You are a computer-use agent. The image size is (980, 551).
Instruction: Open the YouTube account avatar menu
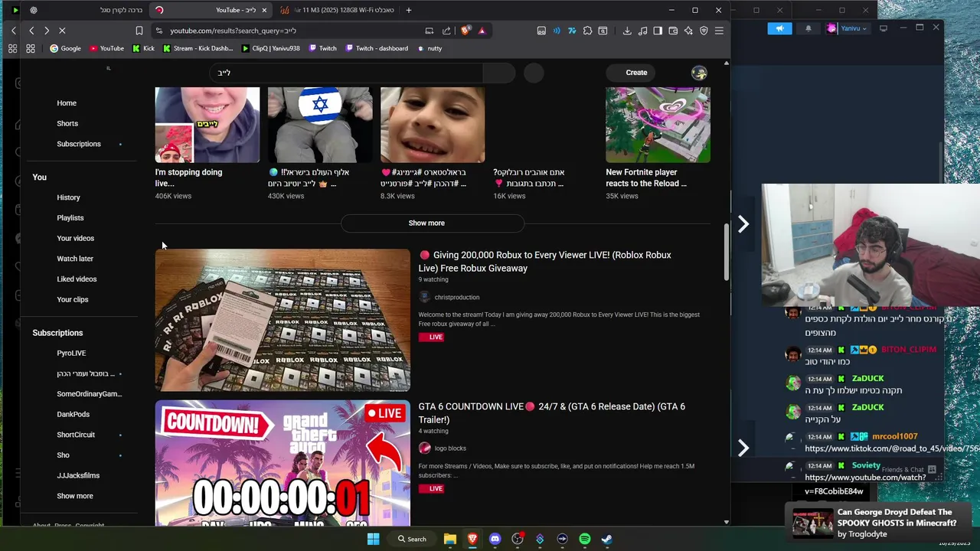pyautogui.click(x=699, y=73)
